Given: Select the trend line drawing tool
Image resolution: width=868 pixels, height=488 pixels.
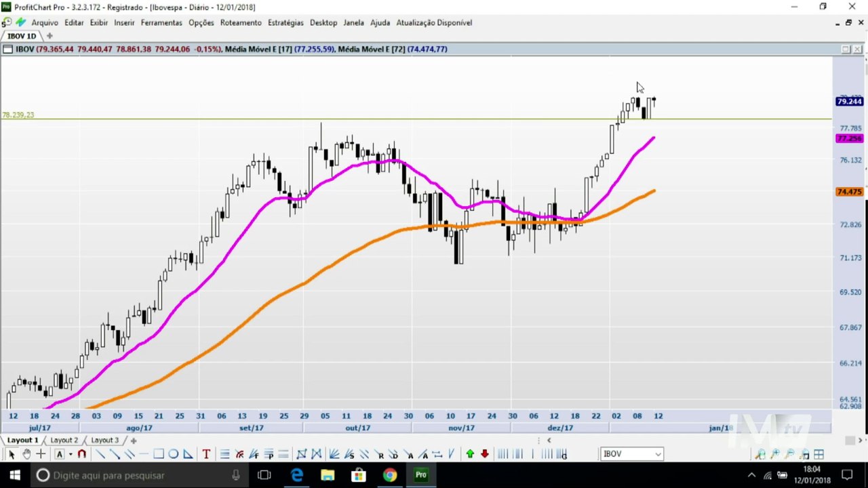Looking at the screenshot, I should click(100, 454).
